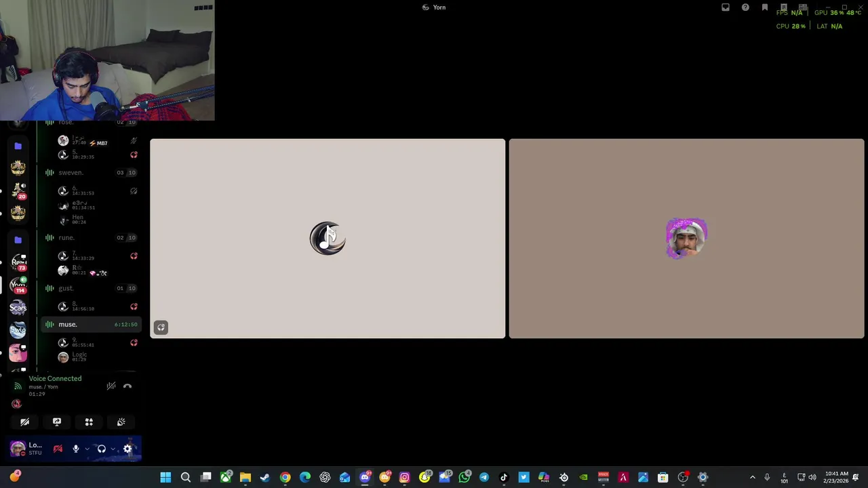This screenshot has height=488, width=868.
Task: Open the upper server folder icon
Action: coord(18,146)
